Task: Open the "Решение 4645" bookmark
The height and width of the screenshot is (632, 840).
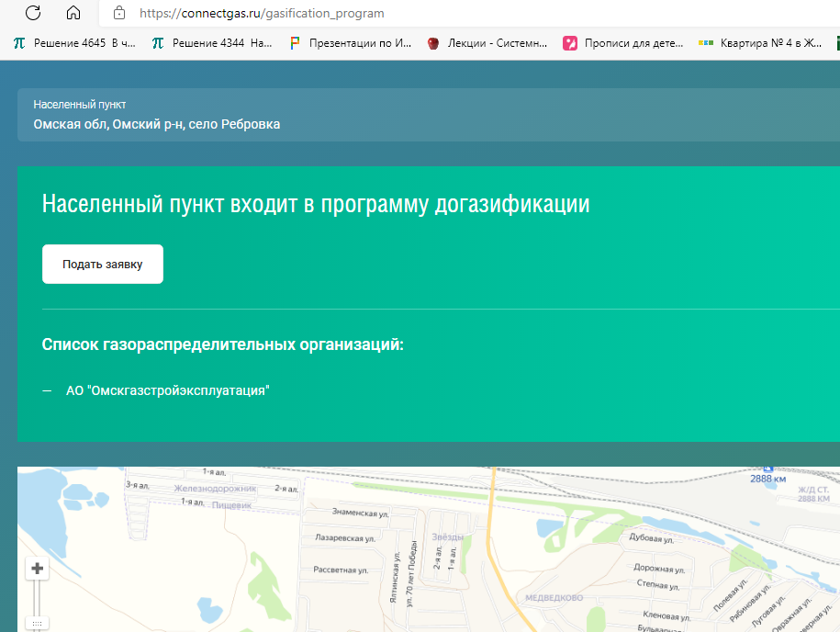Action: click(75, 42)
